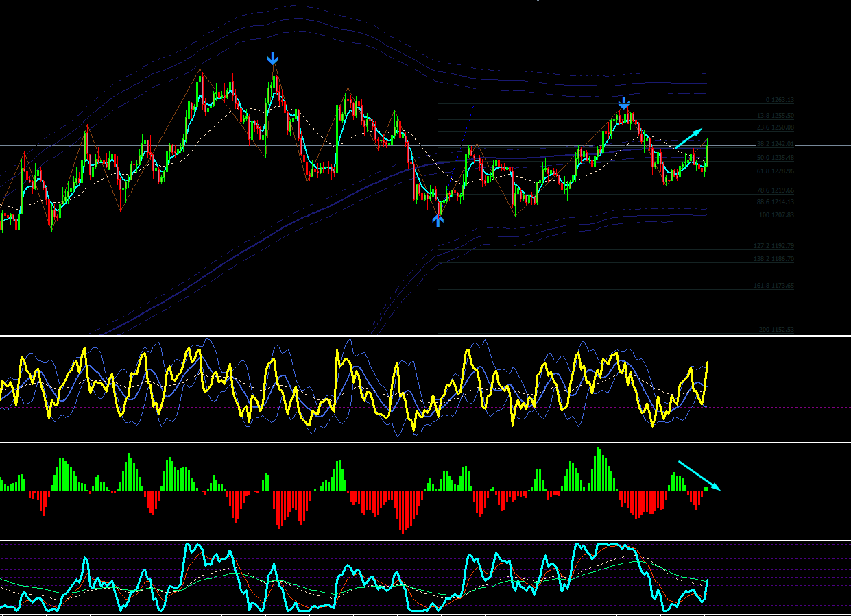This screenshot has width=851, height=616.
Task: Select the blue up-arrow buy signal marker
Action: (x=438, y=220)
